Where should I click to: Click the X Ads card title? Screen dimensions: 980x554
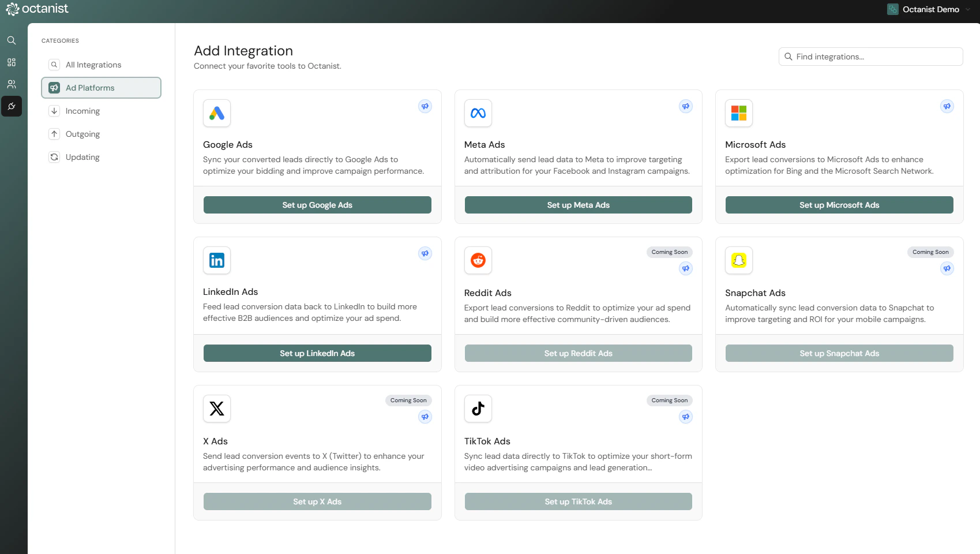[x=215, y=441]
